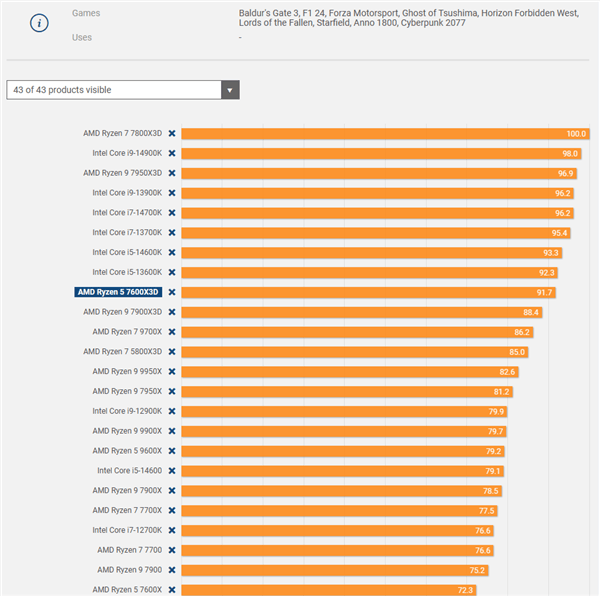Click the 43 of 43 products visible box
The height and width of the screenshot is (596, 600).
[123, 90]
